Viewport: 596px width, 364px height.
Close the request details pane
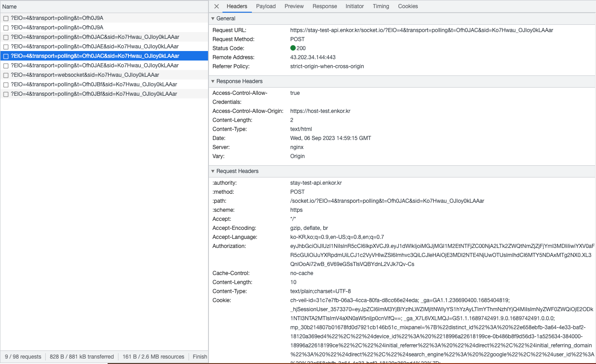217,6
